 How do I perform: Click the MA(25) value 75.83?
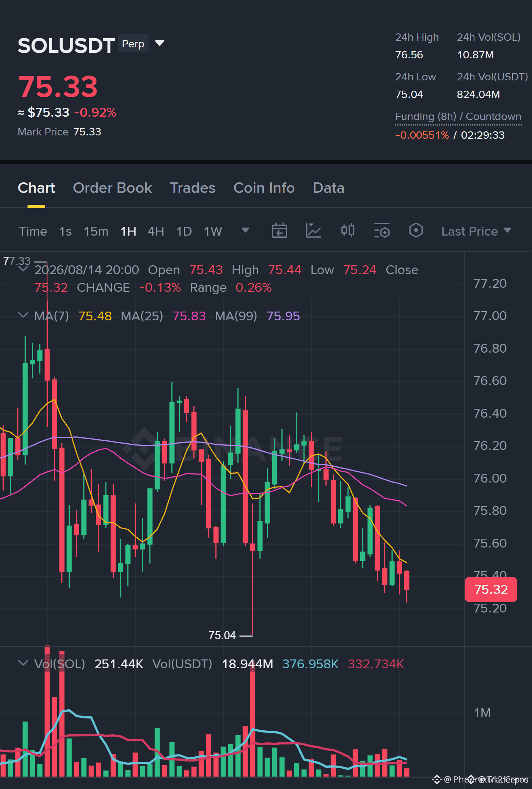189,316
